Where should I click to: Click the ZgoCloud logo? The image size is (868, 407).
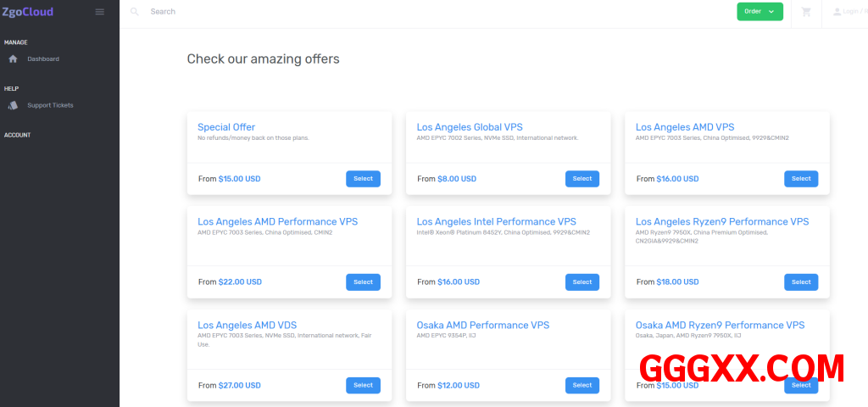click(x=28, y=12)
